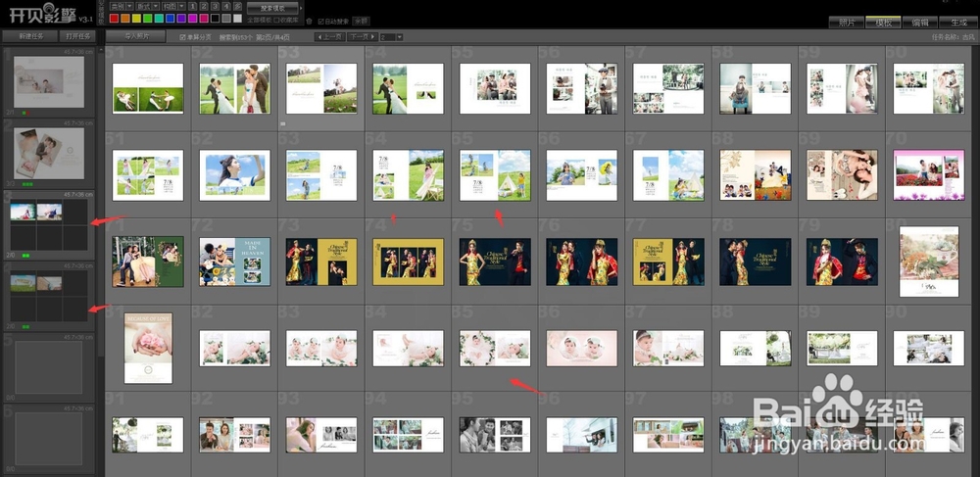This screenshot has height=477, width=980.
Task: Choose template 81 BECAUSE OF LOVE
Action: click(x=148, y=349)
